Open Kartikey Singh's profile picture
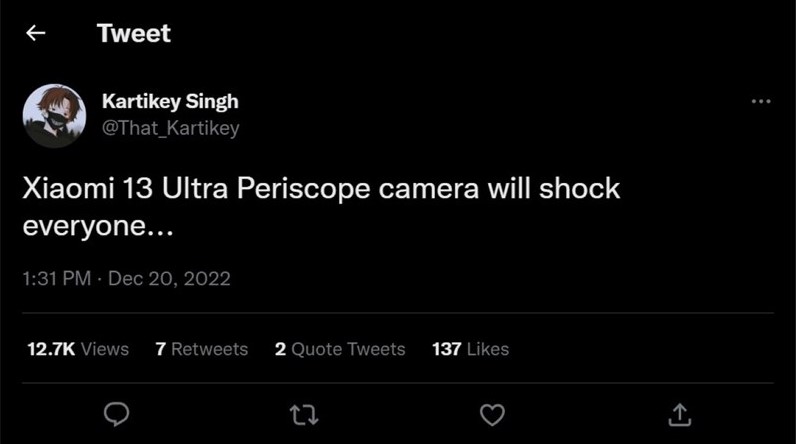The image size is (796, 444). coord(54,115)
